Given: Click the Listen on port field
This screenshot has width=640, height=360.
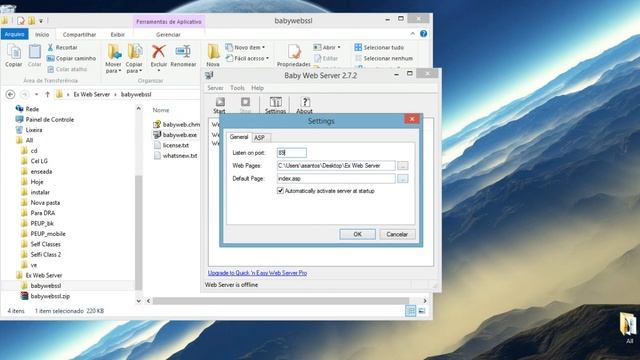Looking at the screenshot, I should click(291, 153).
